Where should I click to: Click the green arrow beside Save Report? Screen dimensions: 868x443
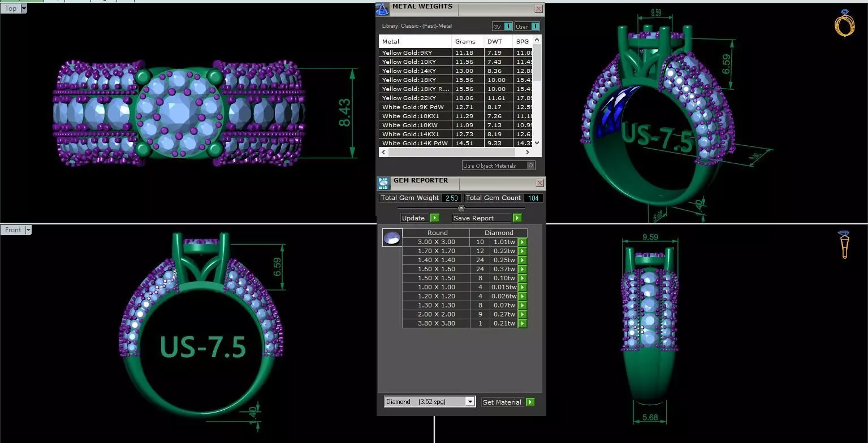(x=517, y=218)
